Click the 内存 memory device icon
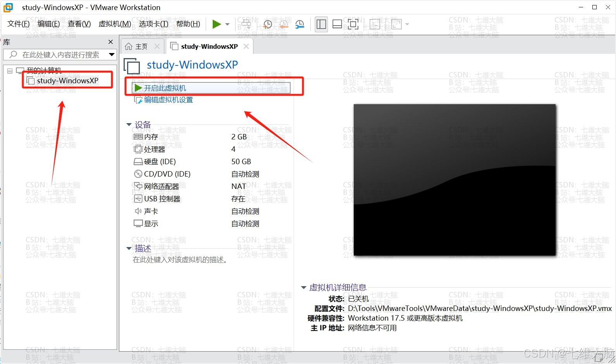The height and width of the screenshot is (364, 616). point(138,137)
